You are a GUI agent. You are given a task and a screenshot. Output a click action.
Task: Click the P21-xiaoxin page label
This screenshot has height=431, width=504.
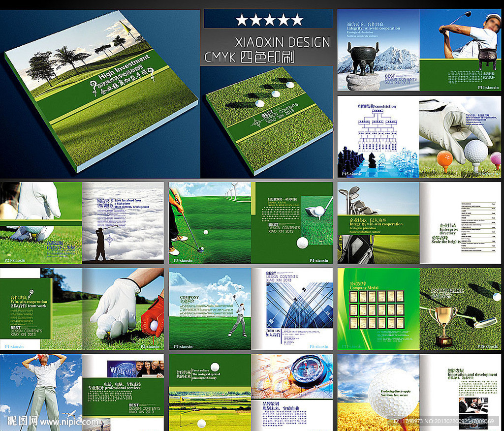[15, 260]
